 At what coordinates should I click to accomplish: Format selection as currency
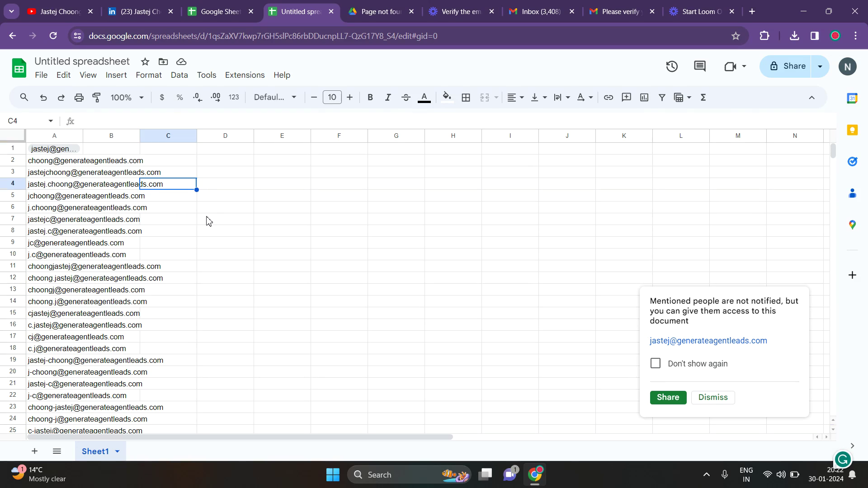[x=162, y=97]
